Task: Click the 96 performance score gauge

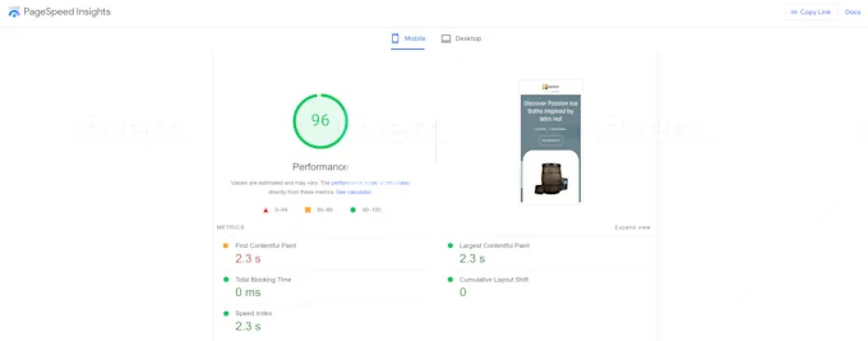Action: (320, 121)
